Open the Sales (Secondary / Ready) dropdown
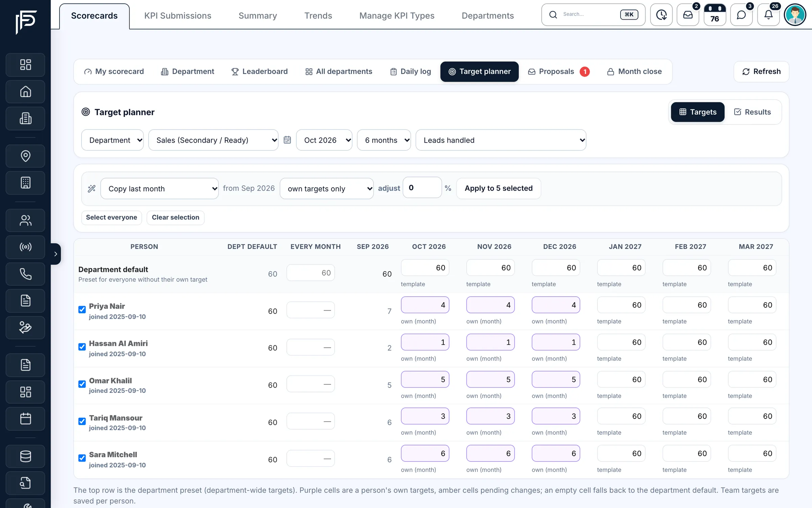Viewport: 812px width, 508px height. (213, 140)
